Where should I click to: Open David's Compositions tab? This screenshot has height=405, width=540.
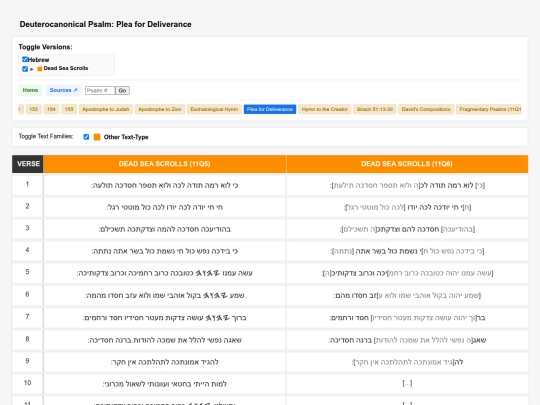(x=426, y=109)
